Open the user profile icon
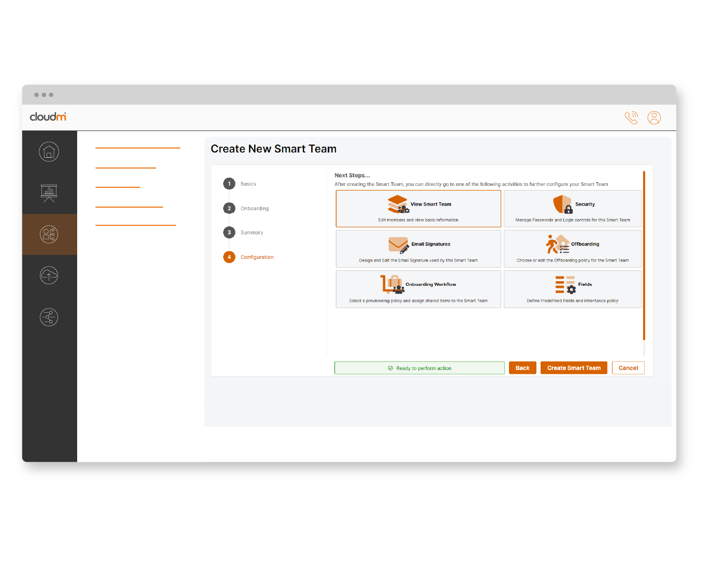Image resolution: width=728 pixels, height=568 pixels. (x=654, y=118)
